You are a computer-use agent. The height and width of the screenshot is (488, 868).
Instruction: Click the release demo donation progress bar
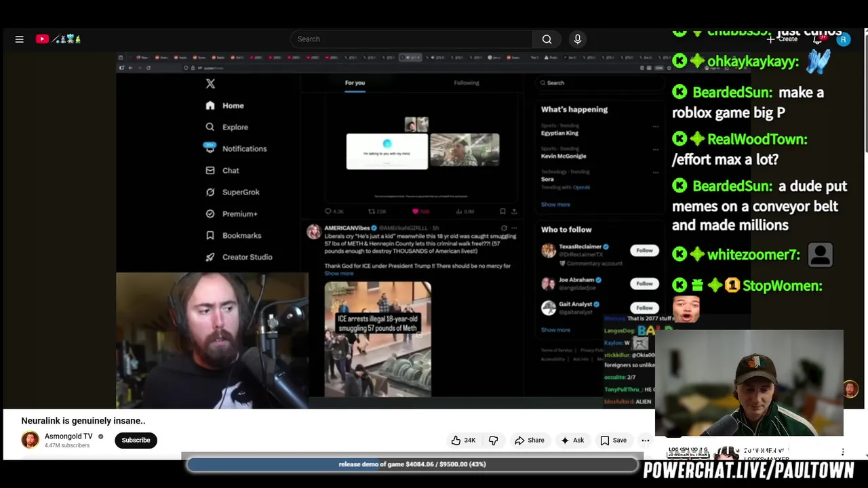[x=412, y=464]
